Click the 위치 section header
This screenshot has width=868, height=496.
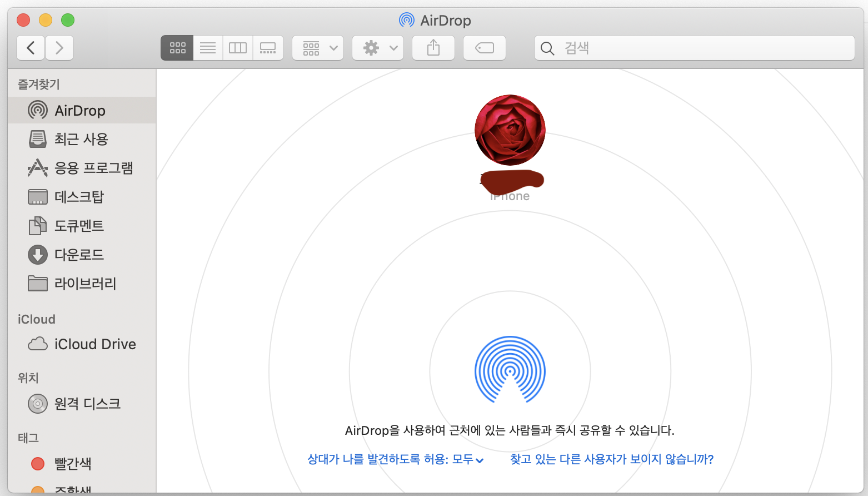[x=28, y=378]
